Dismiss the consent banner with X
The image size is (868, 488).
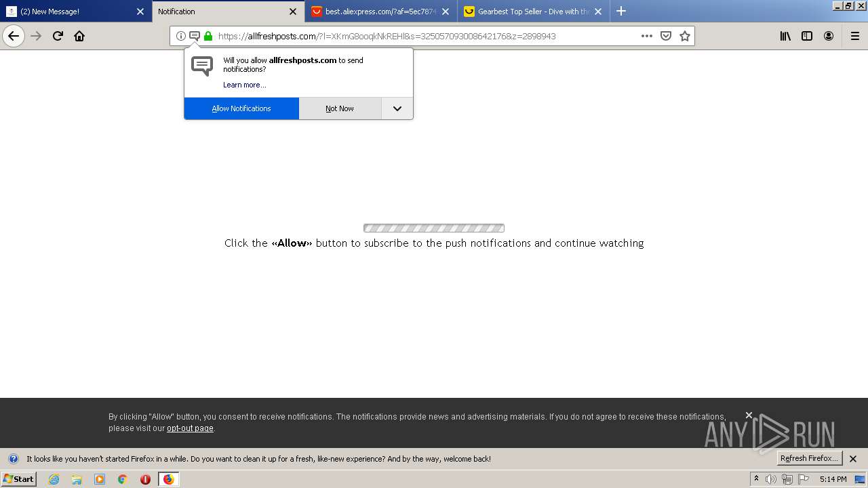point(749,415)
